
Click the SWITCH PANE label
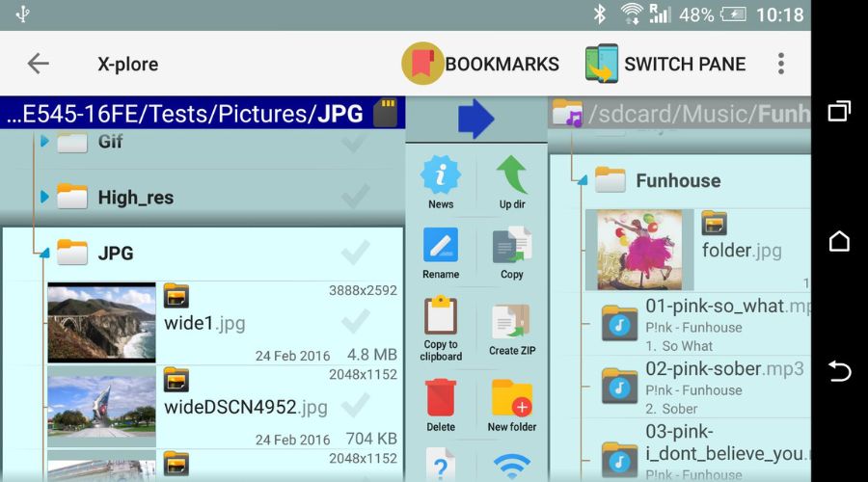click(x=685, y=65)
